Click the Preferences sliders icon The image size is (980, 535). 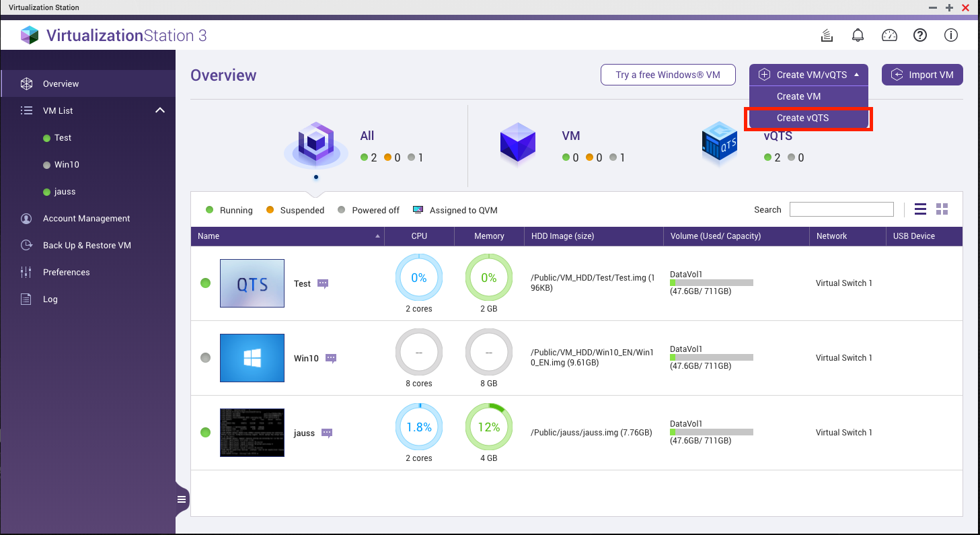click(x=26, y=273)
